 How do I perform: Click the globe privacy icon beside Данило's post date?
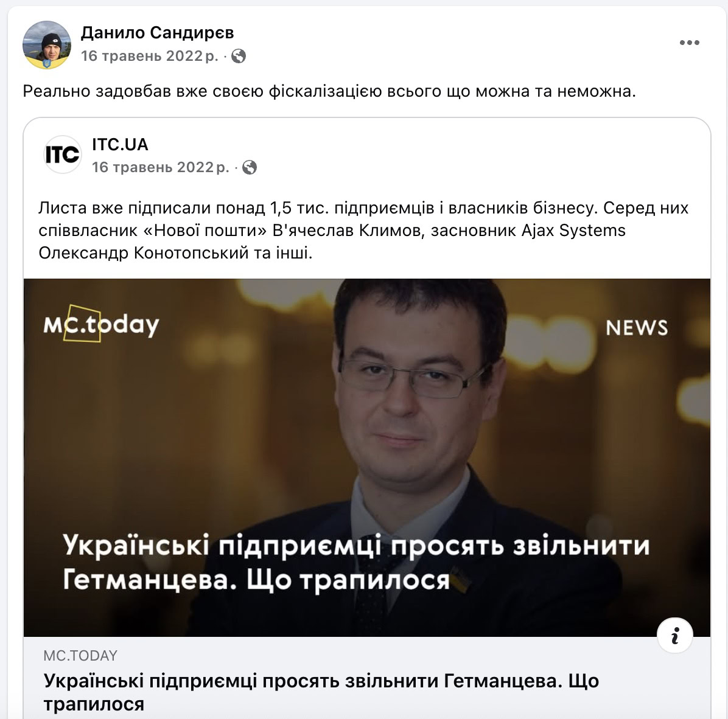point(239,56)
